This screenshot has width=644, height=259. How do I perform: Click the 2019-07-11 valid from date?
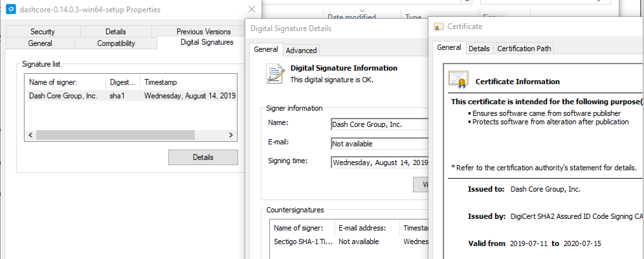(x=529, y=243)
